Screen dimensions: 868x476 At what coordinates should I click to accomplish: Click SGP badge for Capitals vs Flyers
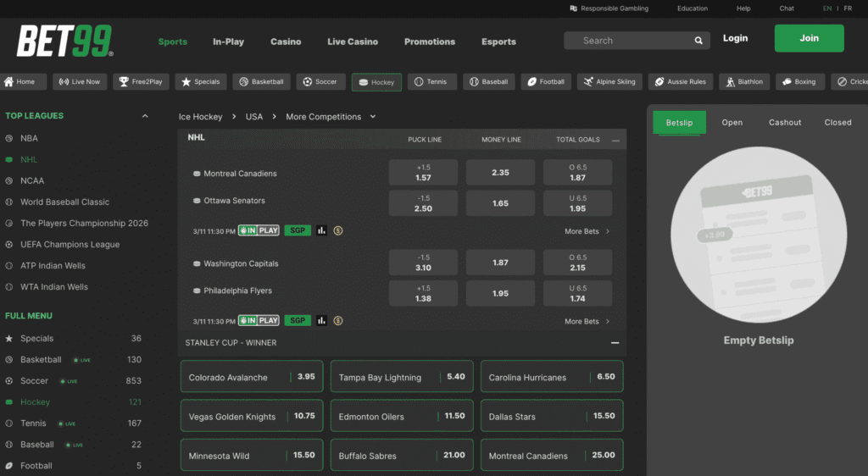[x=298, y=321]
